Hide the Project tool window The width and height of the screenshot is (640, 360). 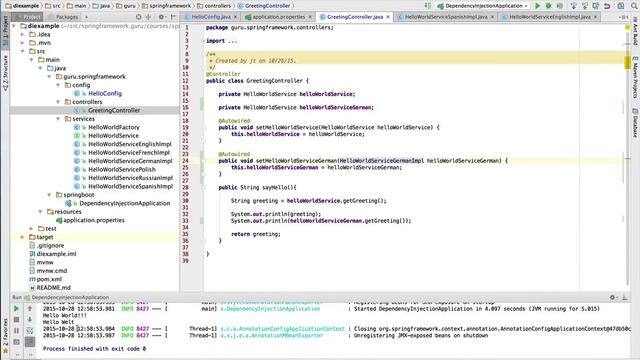pyautogui.click(x=173, y=17)
